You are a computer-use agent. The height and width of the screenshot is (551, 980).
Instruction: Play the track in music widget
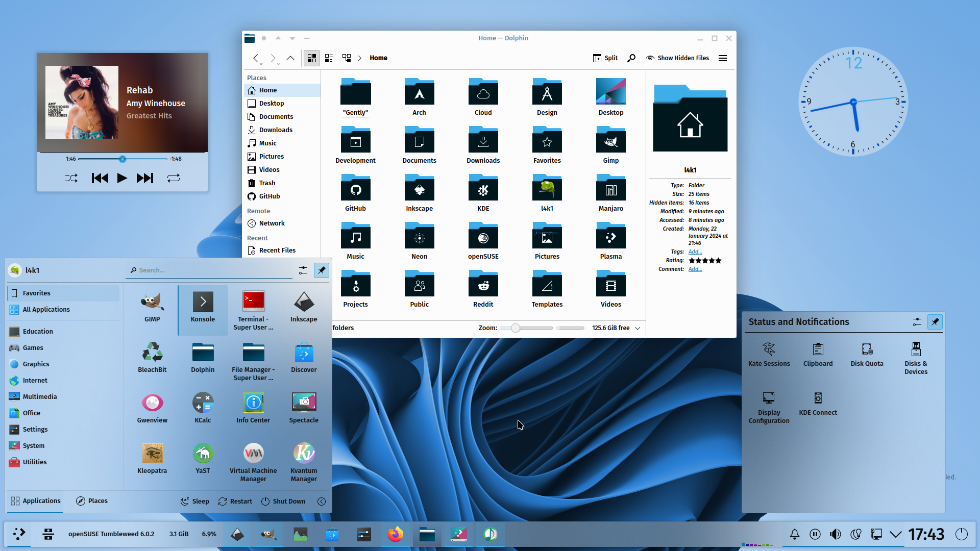tap(122, 178)
